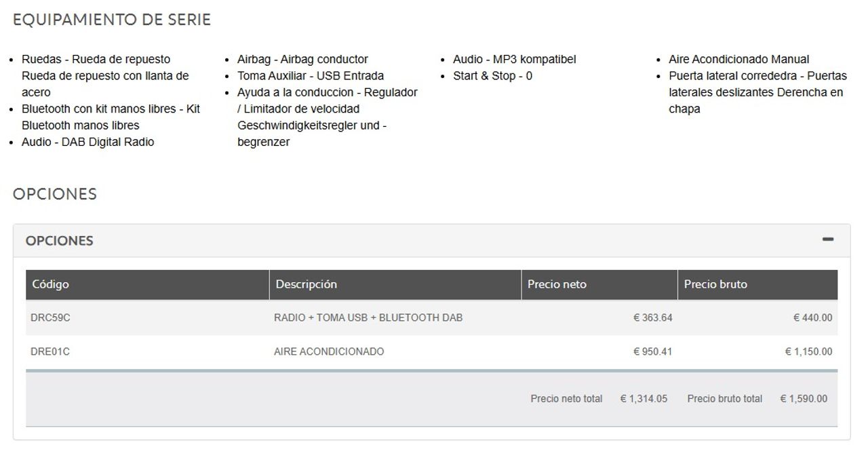Click the Airbag conductor list item
This screenshot has height=468, width=868.
[302, 60]
